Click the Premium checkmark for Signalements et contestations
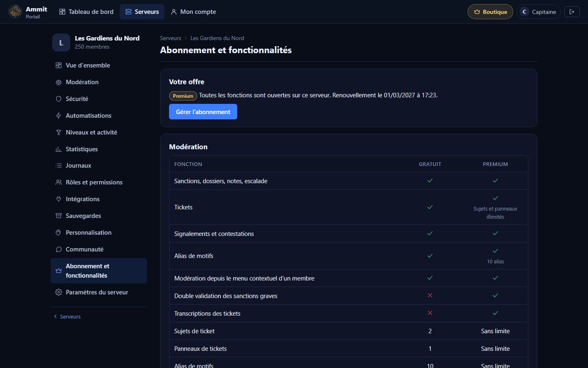Screen dimensions: 588x368 tap(495, 233)
